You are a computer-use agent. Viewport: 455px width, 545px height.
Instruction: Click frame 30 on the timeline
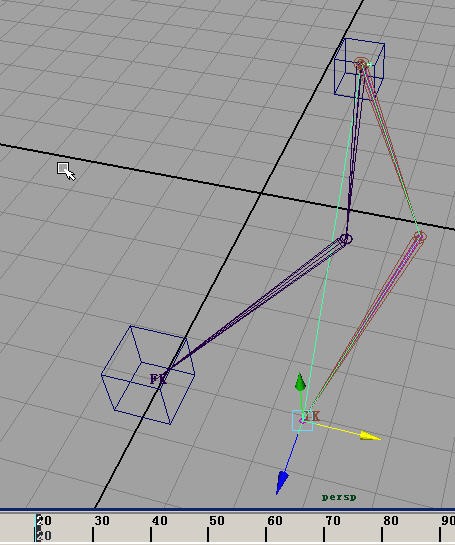101,521
